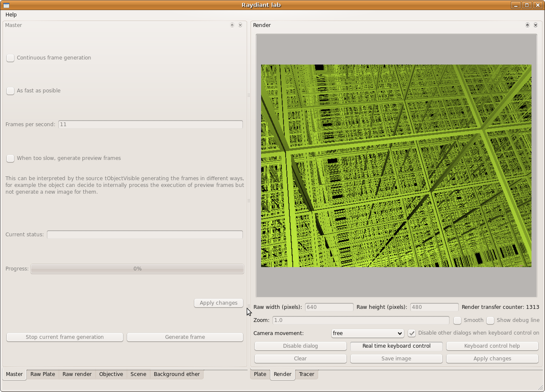Open the window menu icon in the title bar
This screenshot has width=545, height=392.
coord(6,5)
